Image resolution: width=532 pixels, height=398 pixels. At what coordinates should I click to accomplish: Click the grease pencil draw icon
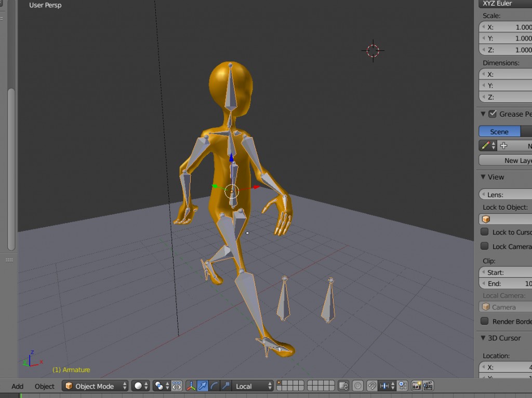pyautogui.click(x=484, y=145)
